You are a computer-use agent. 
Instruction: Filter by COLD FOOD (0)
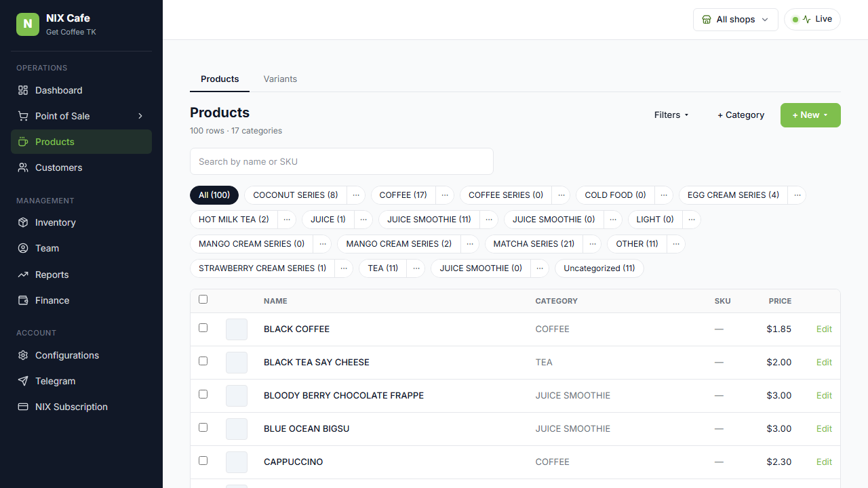click(615, 195)
